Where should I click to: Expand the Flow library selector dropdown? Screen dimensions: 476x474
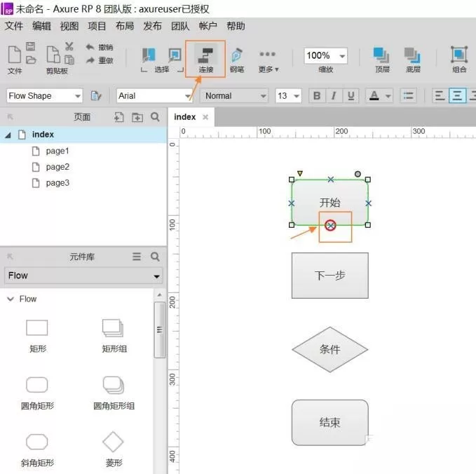click(x=83, y=276)
